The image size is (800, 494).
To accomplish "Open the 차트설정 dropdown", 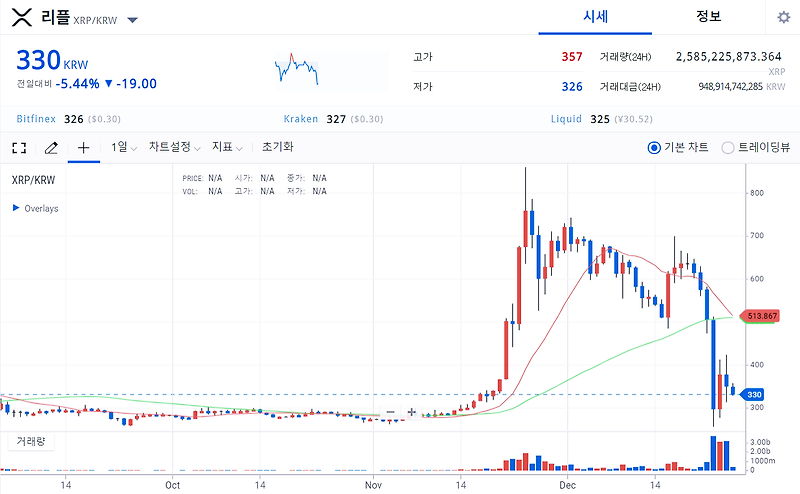I will [x=174, y=147].
